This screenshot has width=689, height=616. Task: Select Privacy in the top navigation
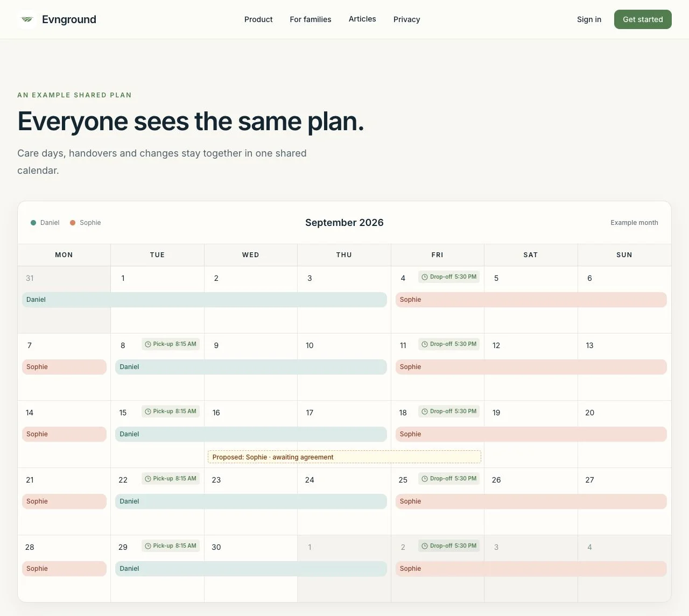[407, 19]
